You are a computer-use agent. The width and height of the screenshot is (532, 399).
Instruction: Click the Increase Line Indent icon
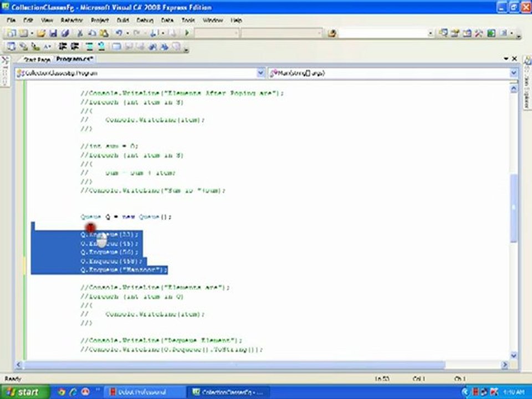[75, 47]
